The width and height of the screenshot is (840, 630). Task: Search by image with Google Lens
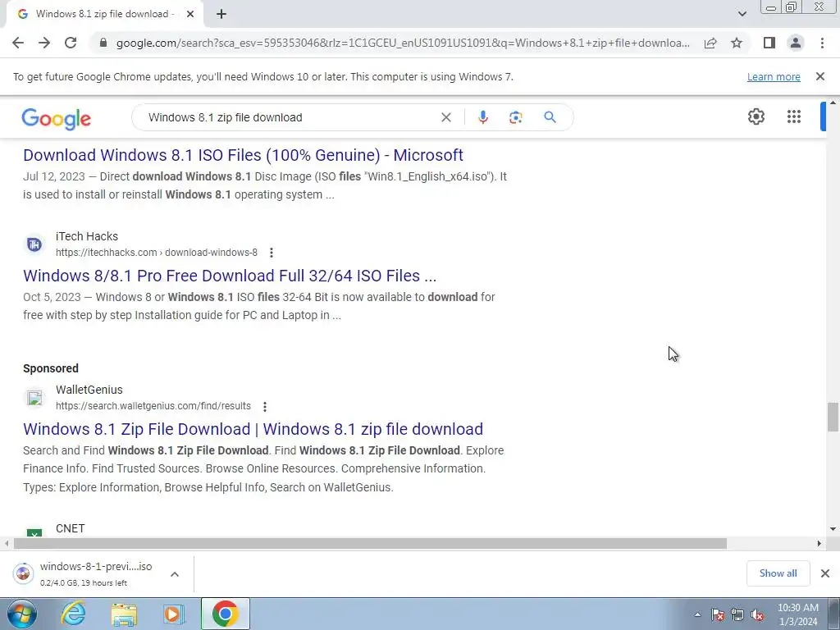(x=515, y=117)
